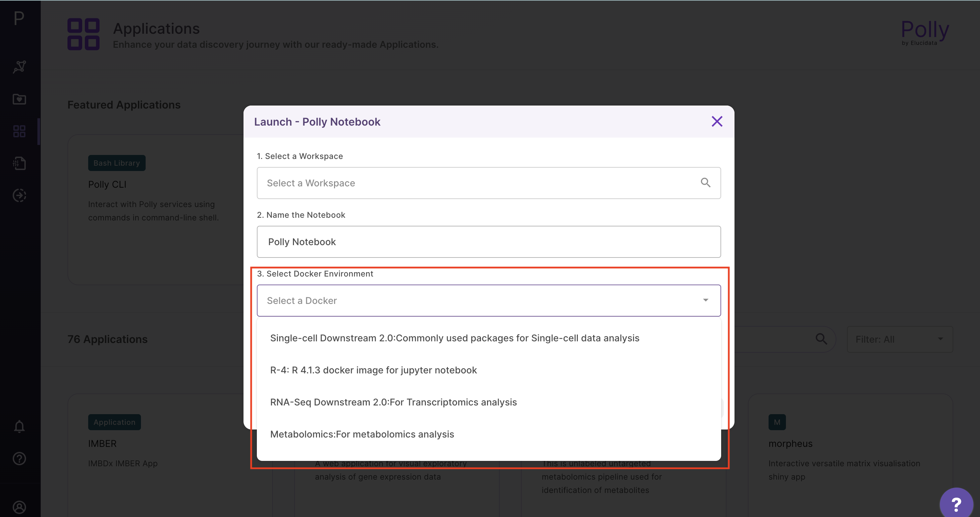Open the notebook document icon in sidebar
This screenshot has height=517, width=980.
(19, 163)
